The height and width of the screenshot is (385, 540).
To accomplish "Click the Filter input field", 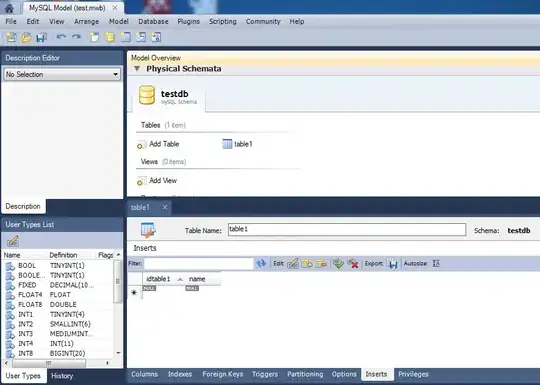I will tap(199, 264).
